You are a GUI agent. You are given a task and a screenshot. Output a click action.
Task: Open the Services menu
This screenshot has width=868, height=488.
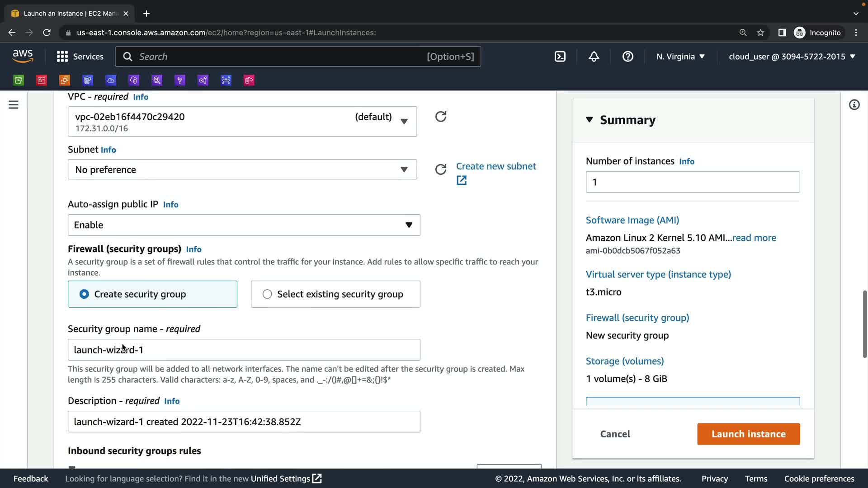coord(80,56)
